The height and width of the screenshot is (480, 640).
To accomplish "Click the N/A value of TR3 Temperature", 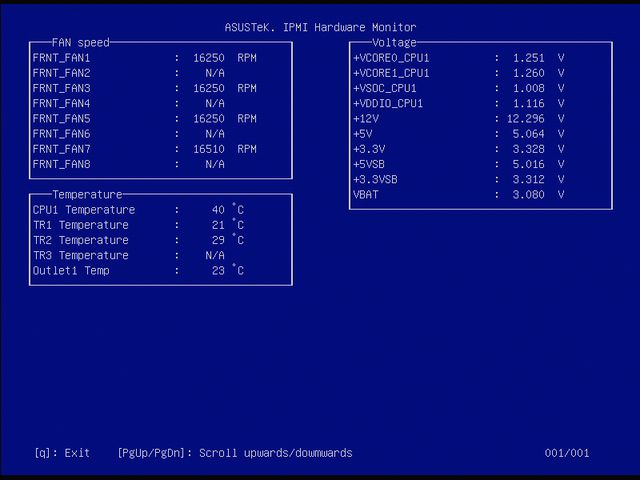I will [x=215, y=256].
